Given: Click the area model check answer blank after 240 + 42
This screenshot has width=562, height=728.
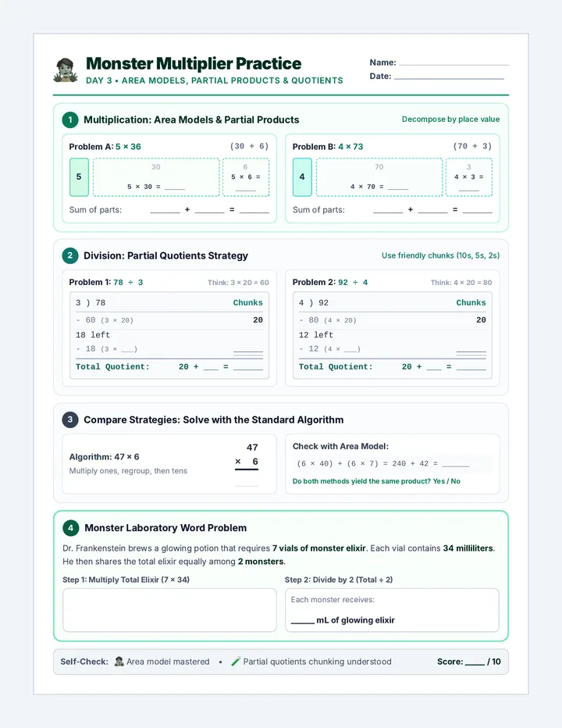Looking at the screenshot, I should (456, 466).
